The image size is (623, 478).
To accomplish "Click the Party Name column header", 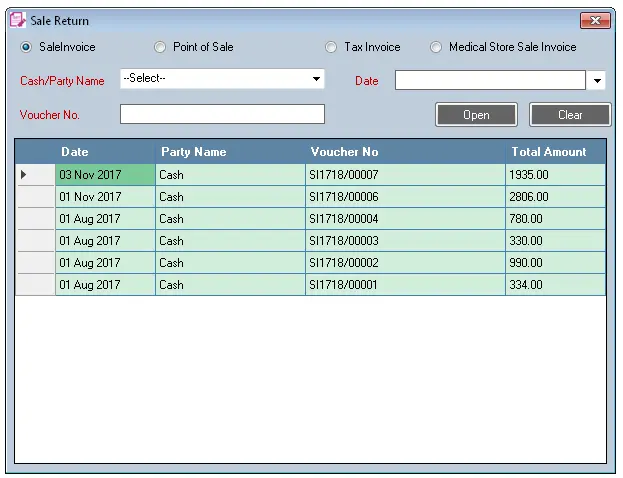I will pos(193,152).
